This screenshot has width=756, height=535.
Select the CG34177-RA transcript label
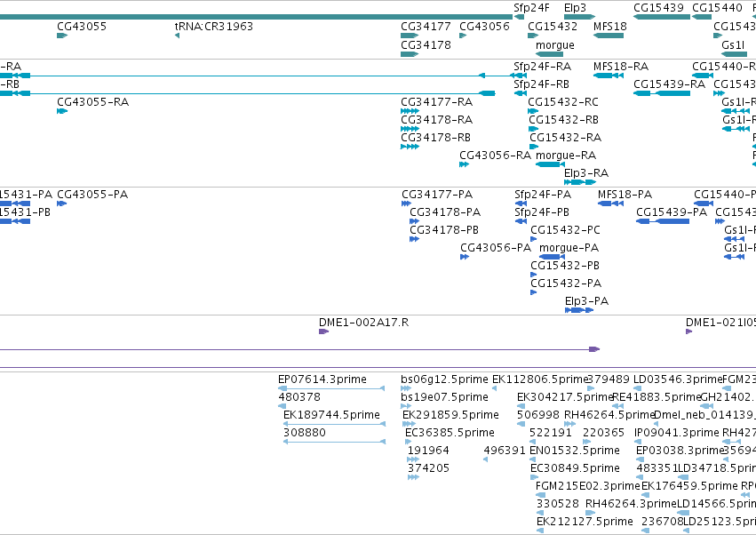tap(437, 102)
